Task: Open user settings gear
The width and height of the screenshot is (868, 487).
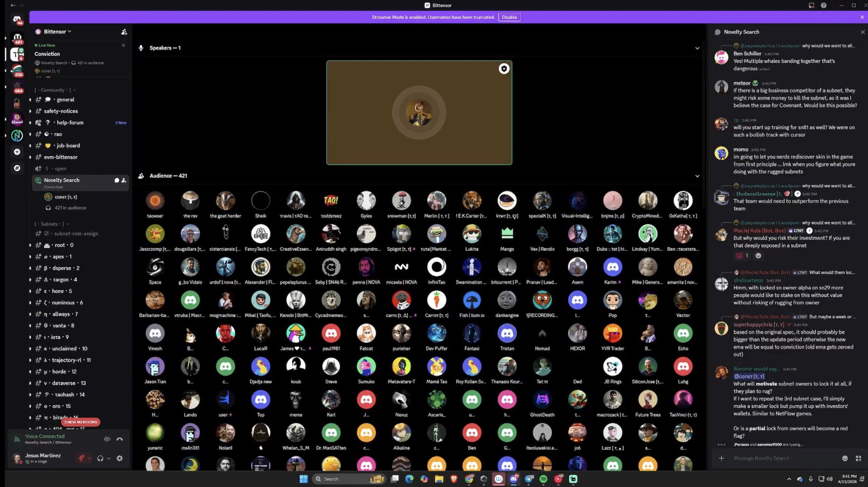Action: (120, 458)
